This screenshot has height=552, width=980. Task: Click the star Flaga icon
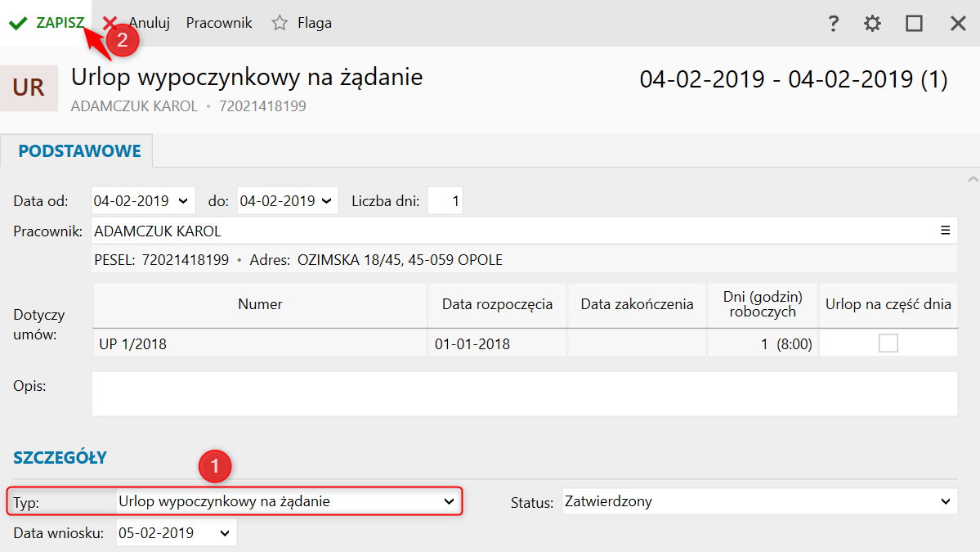click(x=280, y=23)
